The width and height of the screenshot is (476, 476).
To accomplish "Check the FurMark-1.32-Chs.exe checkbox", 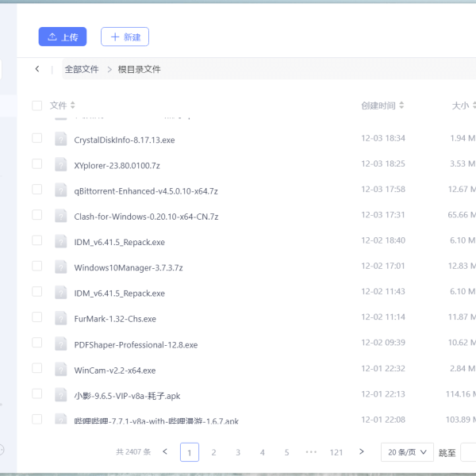I will (x=37, y=317).
